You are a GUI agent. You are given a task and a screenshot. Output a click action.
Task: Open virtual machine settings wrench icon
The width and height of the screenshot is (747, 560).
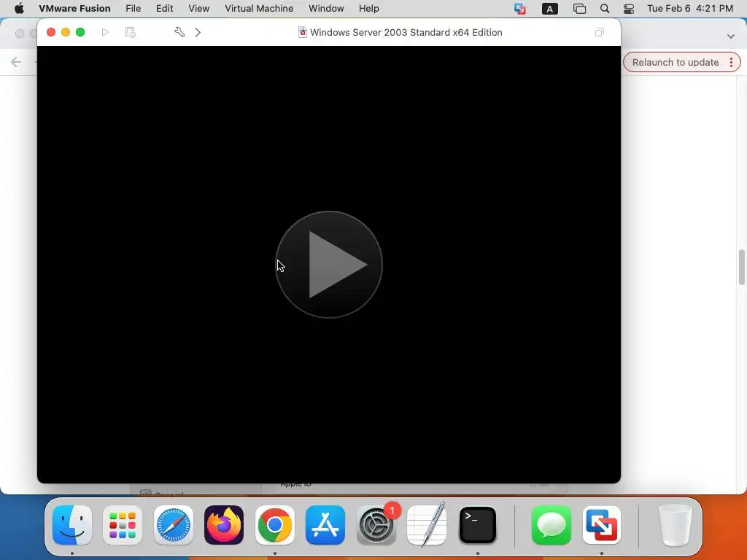pyautogui.click(x=179, y=32)
